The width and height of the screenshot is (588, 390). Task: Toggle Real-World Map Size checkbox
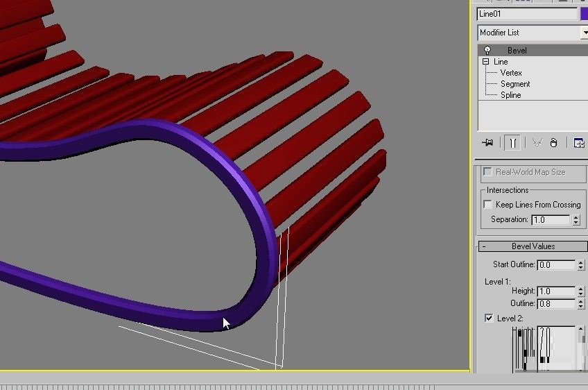point(487,172)
